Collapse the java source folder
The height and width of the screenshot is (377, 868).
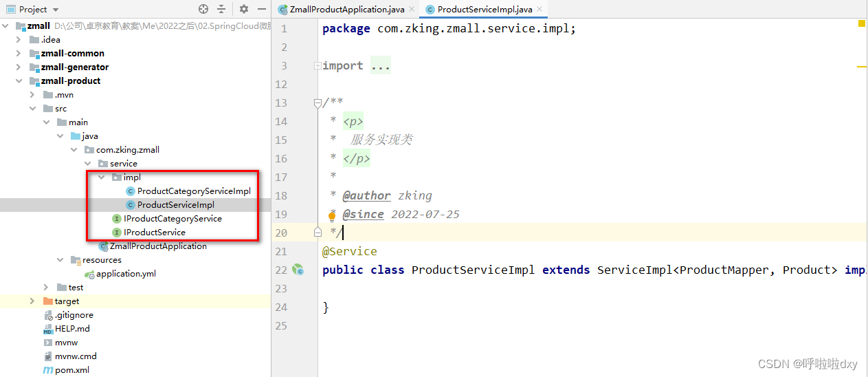60,136
